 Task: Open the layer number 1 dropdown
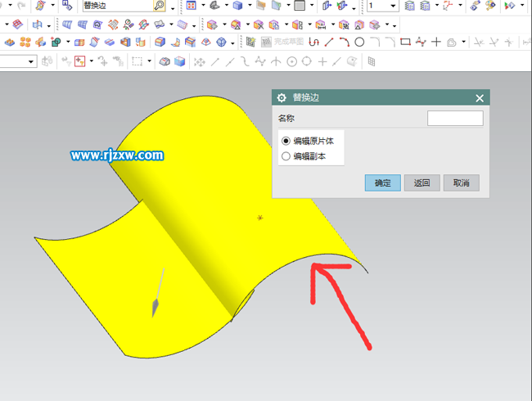(x=394, y=7)
